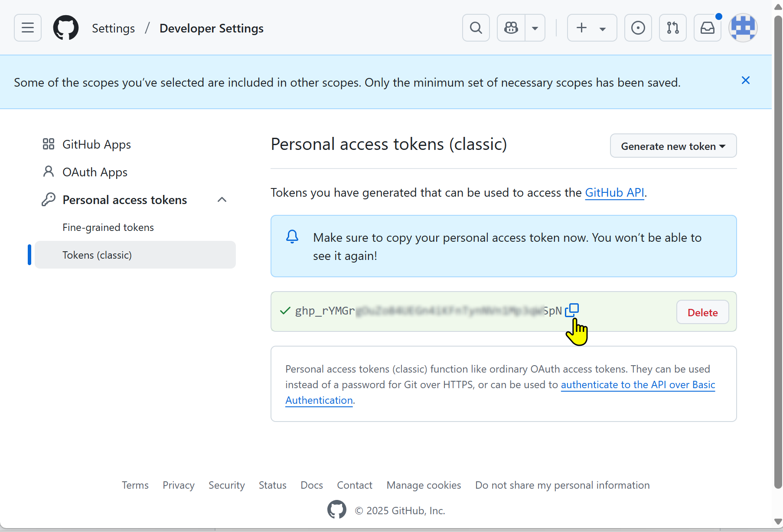Viewport: 783px width, 532px height.
Task: Select GitHub Apps in sidebar
Action: click(96, 145)
